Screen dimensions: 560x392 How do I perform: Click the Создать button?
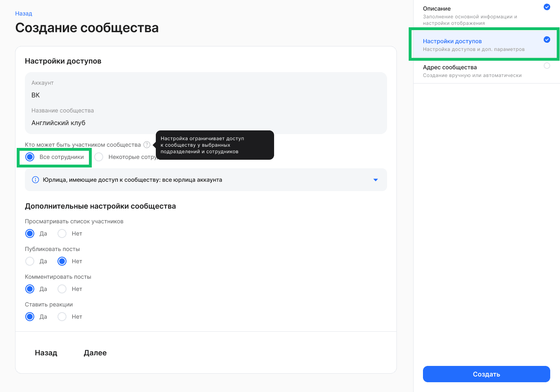click(486, 374)
